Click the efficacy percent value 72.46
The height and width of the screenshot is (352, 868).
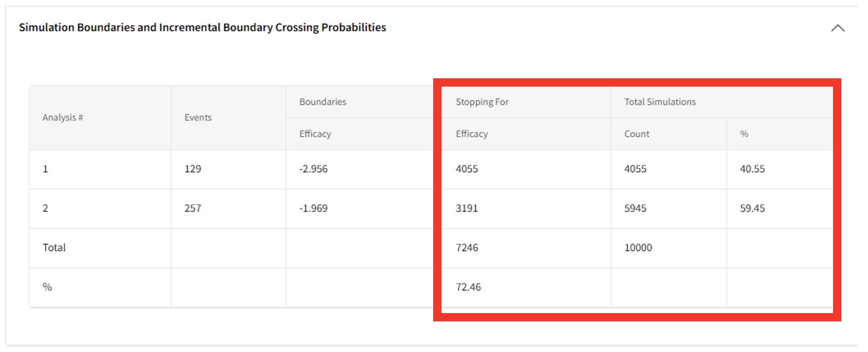[x=468, y=287]
